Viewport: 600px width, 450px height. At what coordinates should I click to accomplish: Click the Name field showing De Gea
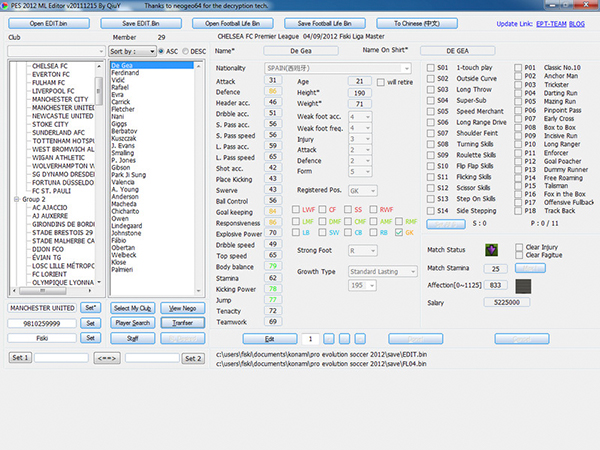point(301,51)
